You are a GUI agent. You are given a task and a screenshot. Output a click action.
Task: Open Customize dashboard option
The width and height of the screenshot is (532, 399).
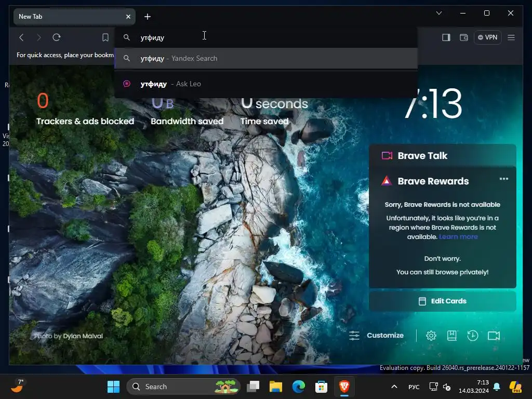pyautogui.click(x=376, y=336)
